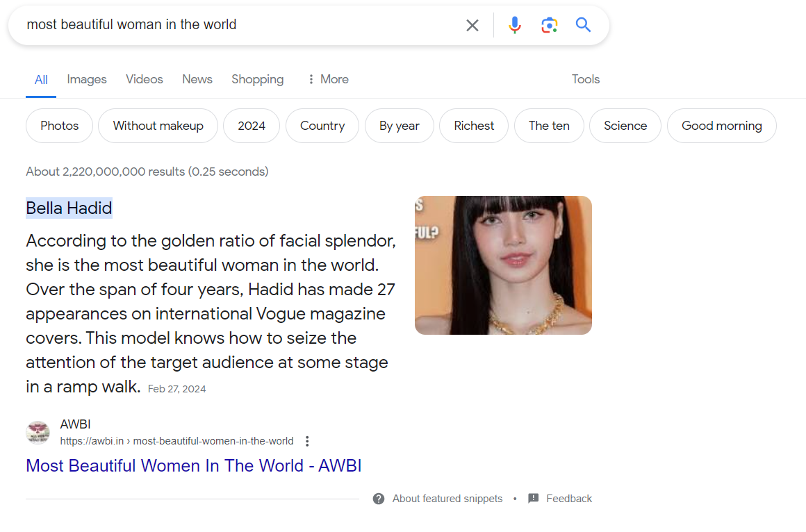The image size is (806, 532).
Task: Open Google Lens image search icon
Action: point(549,25)
